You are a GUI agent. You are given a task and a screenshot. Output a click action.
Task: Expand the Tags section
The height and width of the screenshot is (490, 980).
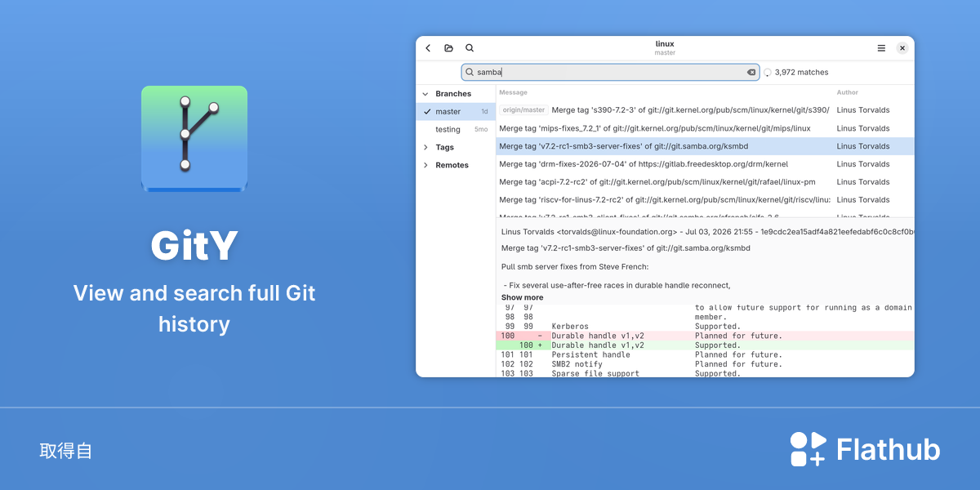click(425, 147)
